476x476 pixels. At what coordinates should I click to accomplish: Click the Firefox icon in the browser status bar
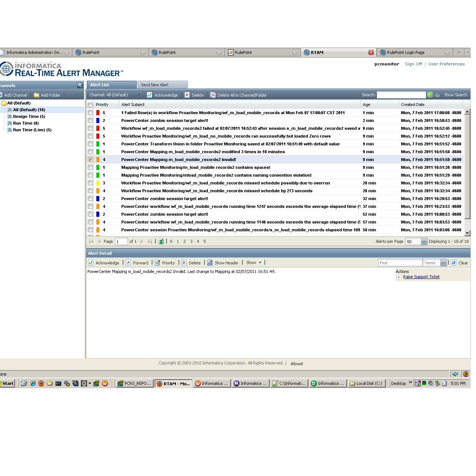[466, 374]
